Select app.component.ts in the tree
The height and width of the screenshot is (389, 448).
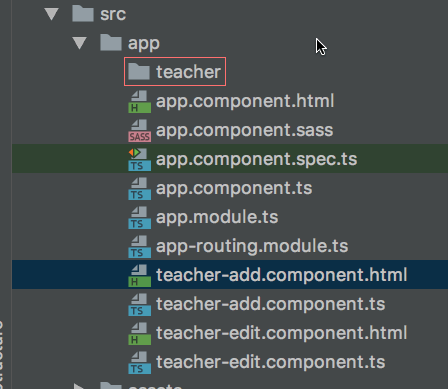pos(234,188)
